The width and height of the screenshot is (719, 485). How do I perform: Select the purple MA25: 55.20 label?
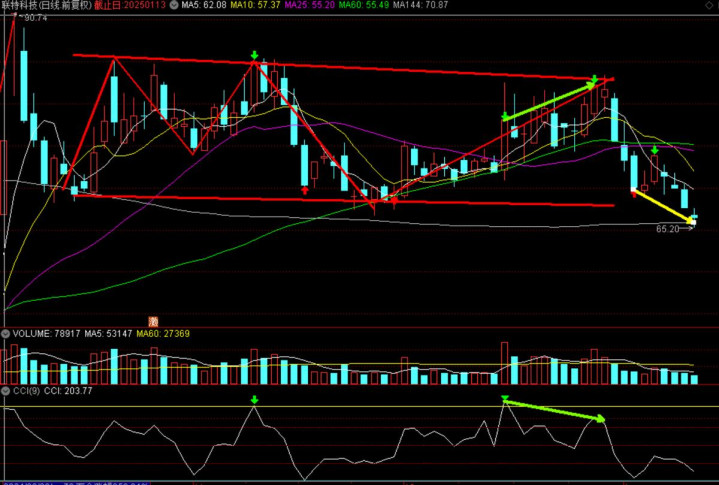click(x=308, y=6)
